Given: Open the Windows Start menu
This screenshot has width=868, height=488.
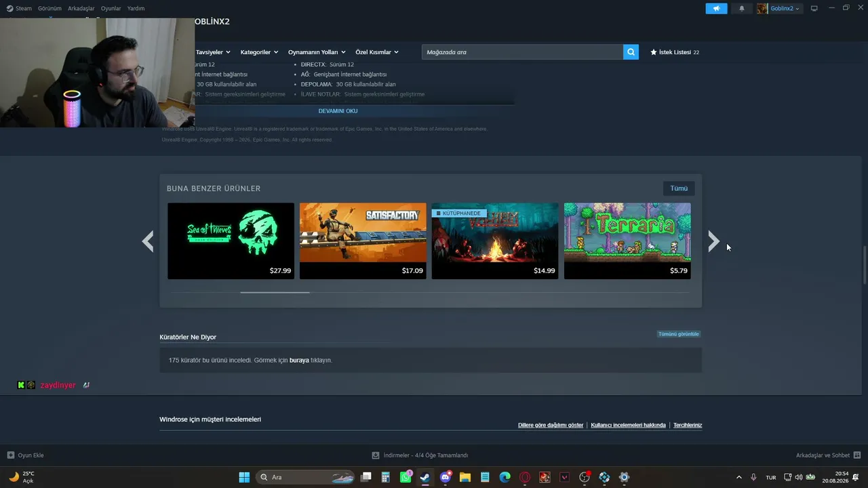Looking at the screenshot, I should coord(244,477).
